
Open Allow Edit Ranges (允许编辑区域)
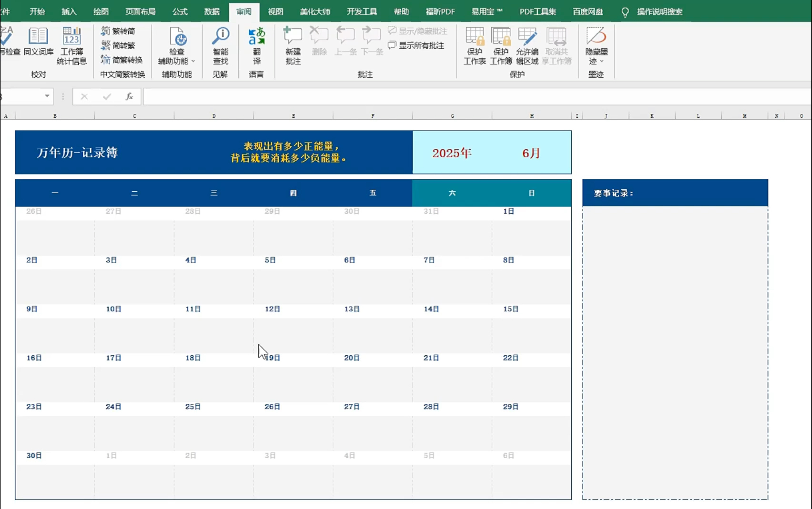click(x=527, y=36)
